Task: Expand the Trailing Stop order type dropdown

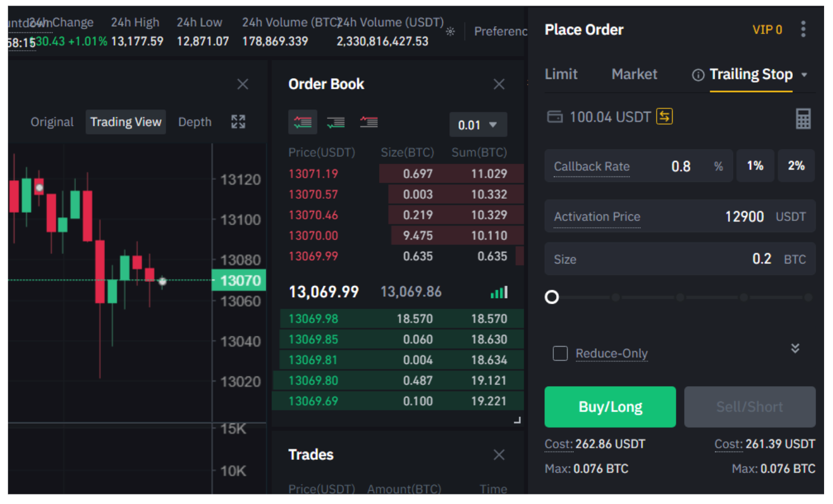Action: click(x=805, y=74)
